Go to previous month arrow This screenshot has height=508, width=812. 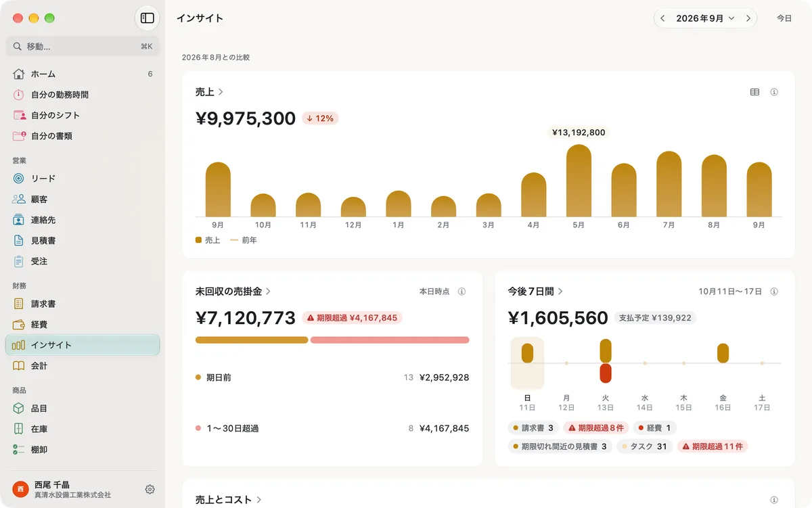click(662, 18)
